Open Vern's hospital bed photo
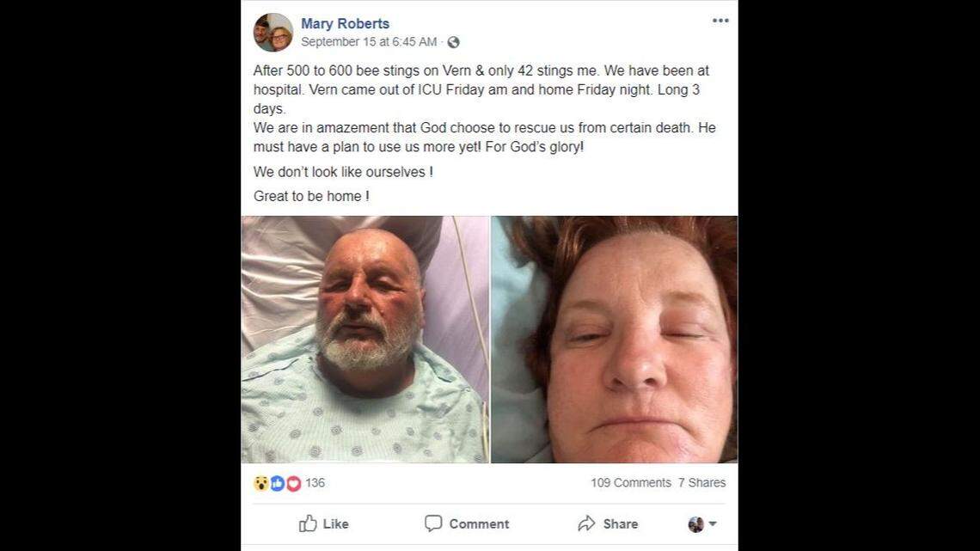 pos(364,340)
